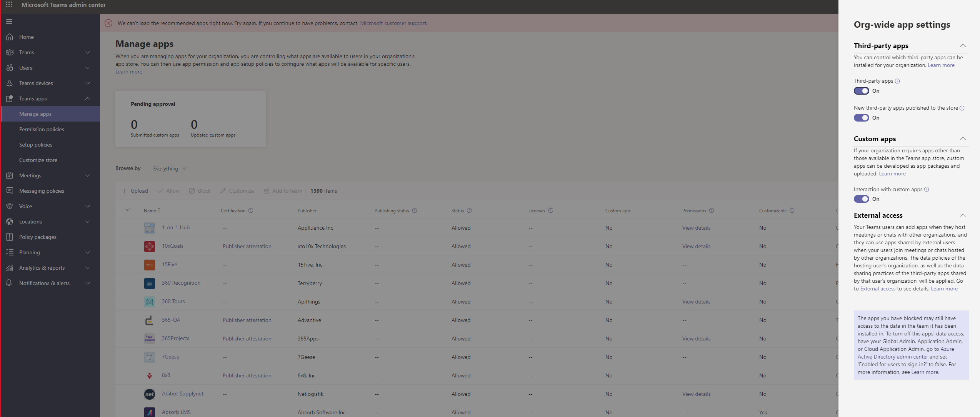Click the Voice phone icon
Screen dimensions: 980x417
[x=10, y=206]
